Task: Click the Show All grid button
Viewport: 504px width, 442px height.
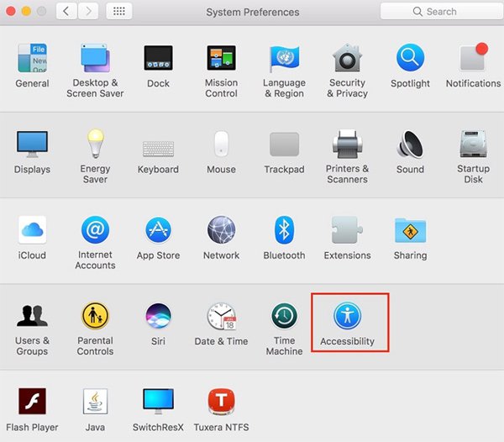Action: point(119,12)
